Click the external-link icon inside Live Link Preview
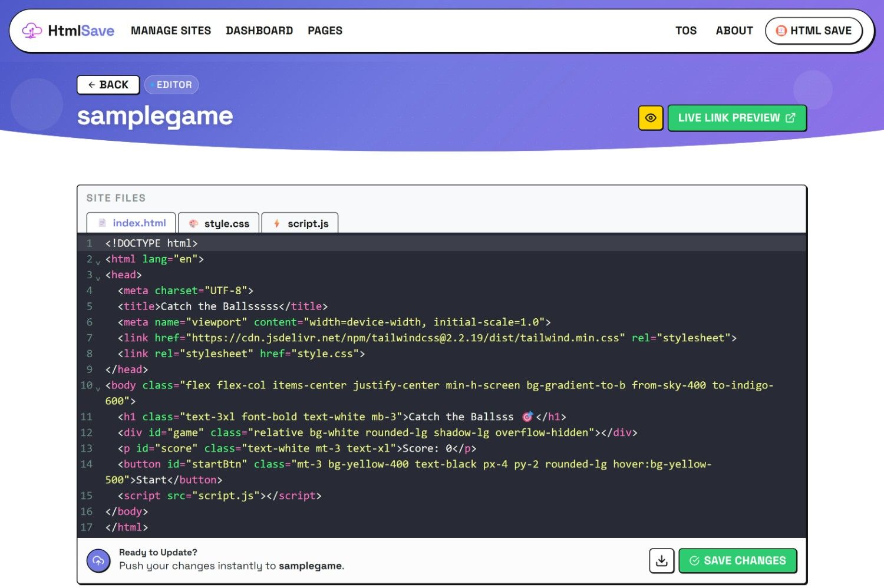 [790, 117]
